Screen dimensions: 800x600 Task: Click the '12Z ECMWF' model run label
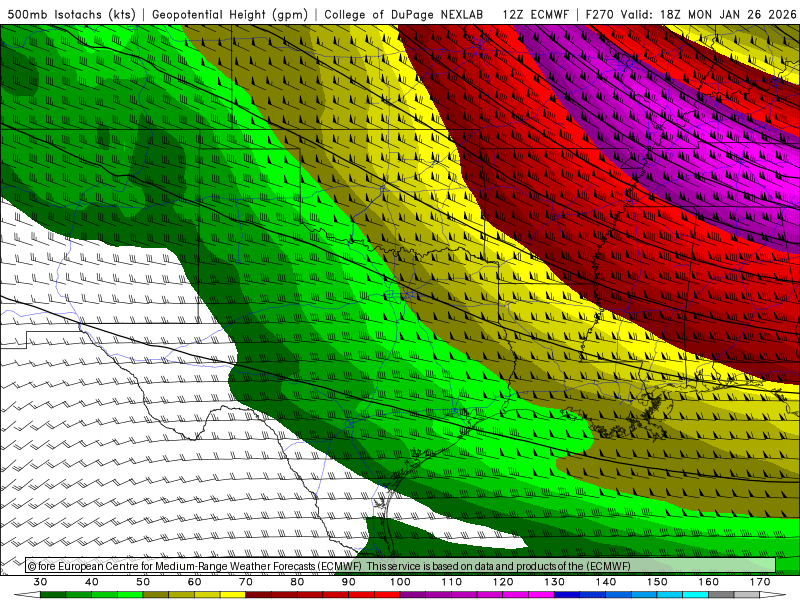click(535, 14)
